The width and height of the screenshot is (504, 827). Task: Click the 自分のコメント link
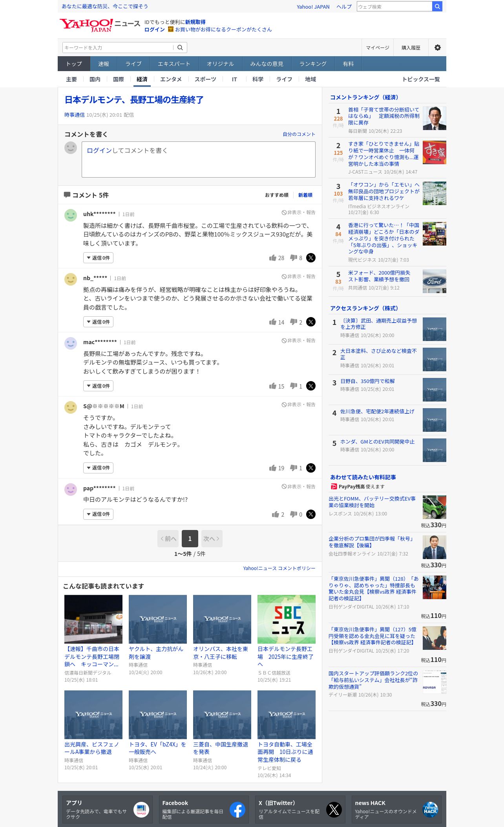click(x=299, y=134)
